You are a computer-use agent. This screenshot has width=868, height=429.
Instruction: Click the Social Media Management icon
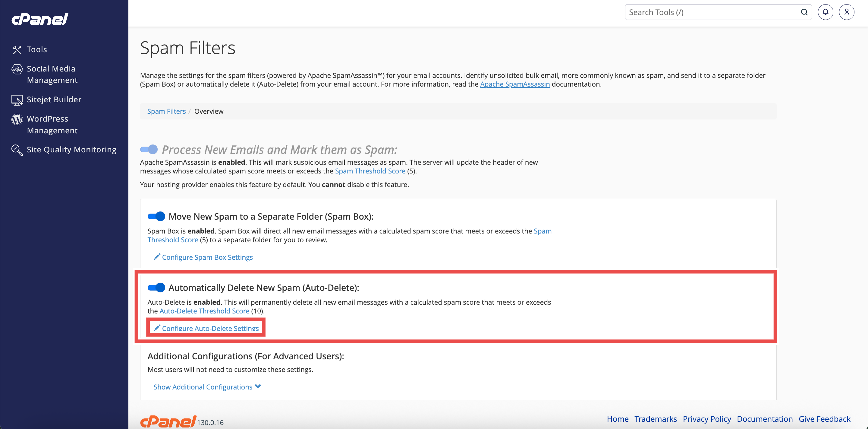coord(17,69)
